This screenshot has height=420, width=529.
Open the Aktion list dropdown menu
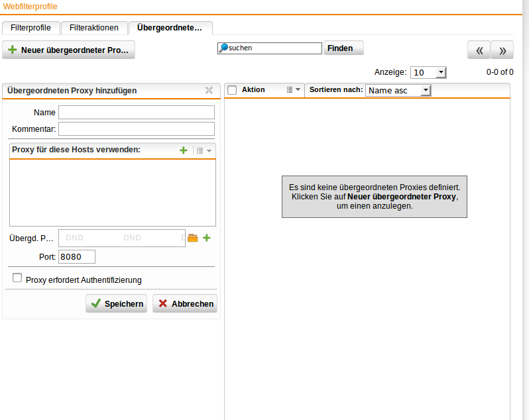point(293,90)
